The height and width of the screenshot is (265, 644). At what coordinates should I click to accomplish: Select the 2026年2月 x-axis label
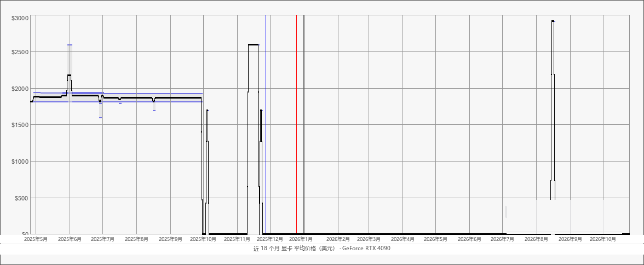338,239
